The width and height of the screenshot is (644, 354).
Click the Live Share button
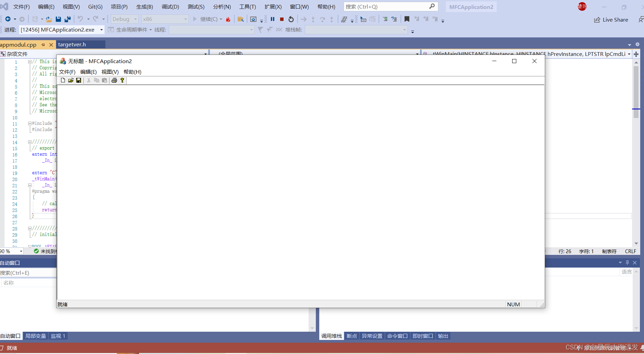611,20
